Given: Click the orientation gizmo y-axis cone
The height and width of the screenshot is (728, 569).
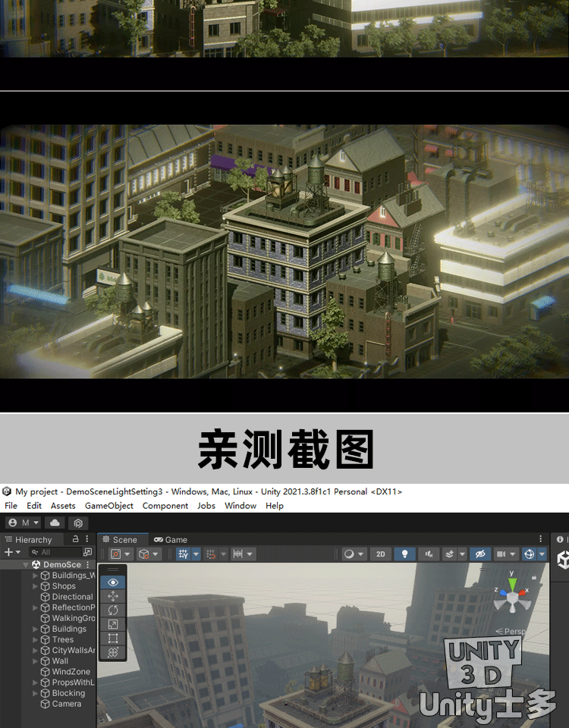Looking at the screenshot, I should (x=512, y=584).
